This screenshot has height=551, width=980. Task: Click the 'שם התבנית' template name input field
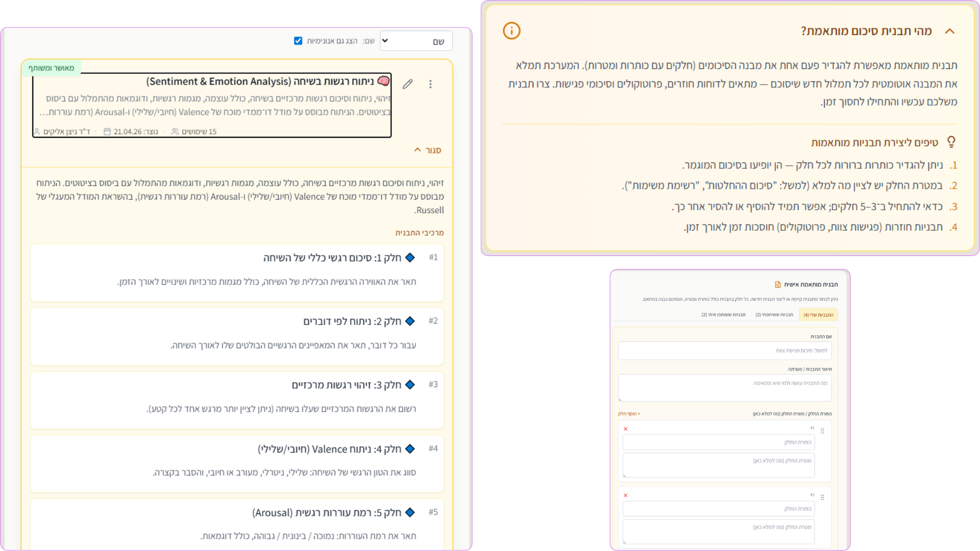[724, 350]
